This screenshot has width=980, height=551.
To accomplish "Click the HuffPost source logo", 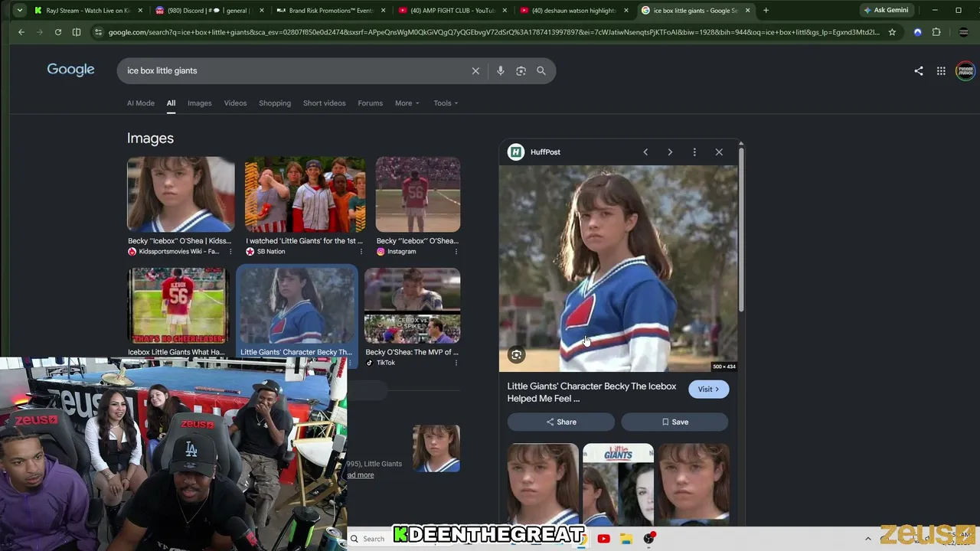I will [x=516, y=152].
